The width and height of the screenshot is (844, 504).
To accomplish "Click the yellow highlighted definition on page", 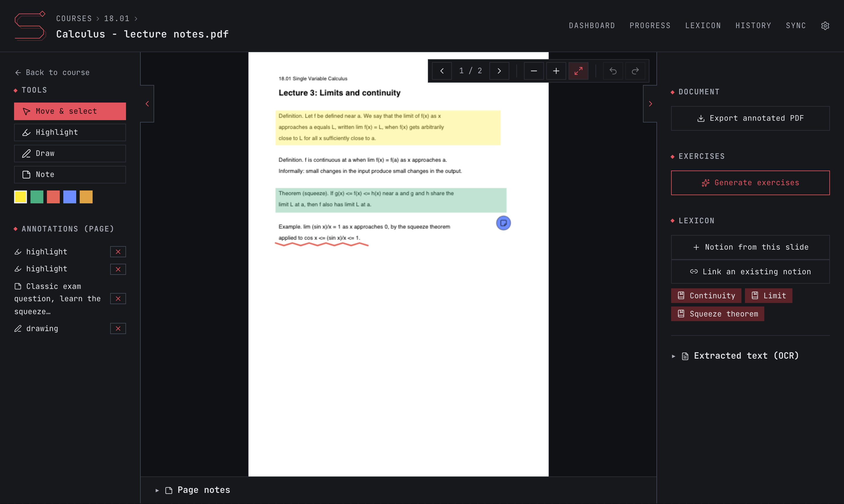I will pos(387,127).
